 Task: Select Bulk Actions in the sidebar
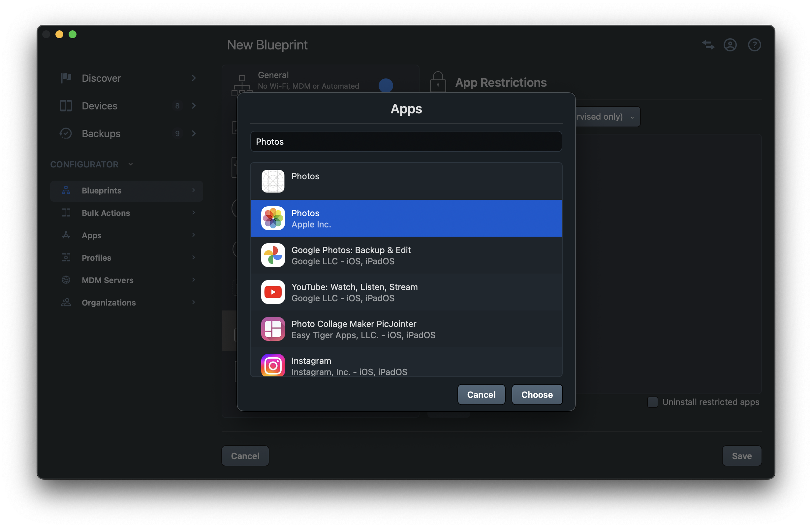[x=127, y=213]
